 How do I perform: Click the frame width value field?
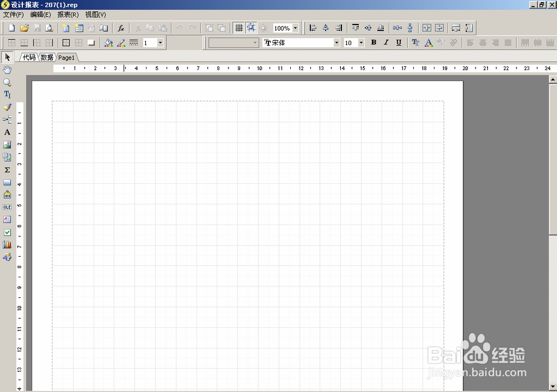tap(150, 43)
